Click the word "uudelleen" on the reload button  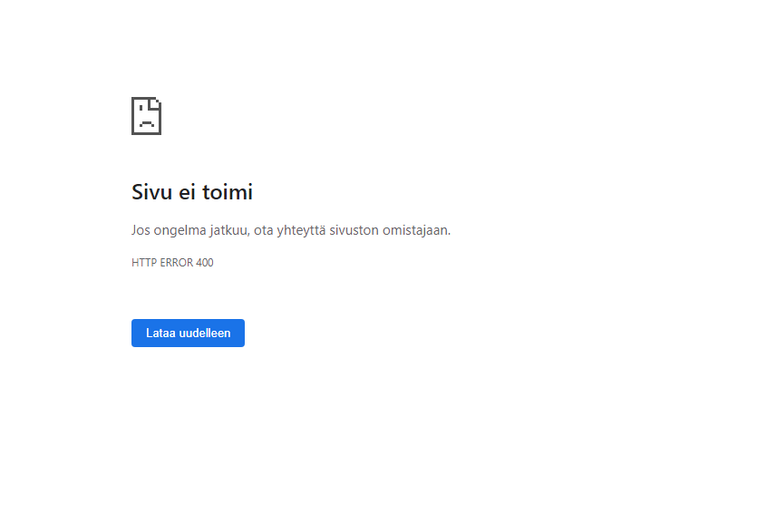(205, 334)
